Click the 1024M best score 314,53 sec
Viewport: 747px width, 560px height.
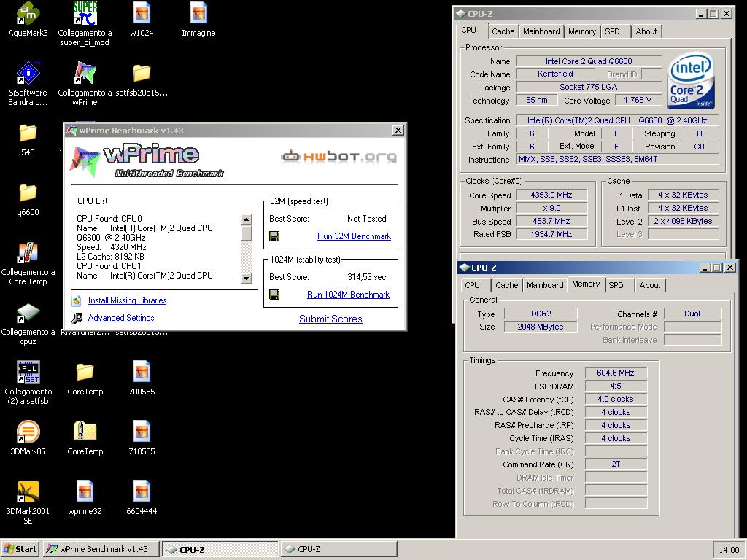click(x=366, y=277)
